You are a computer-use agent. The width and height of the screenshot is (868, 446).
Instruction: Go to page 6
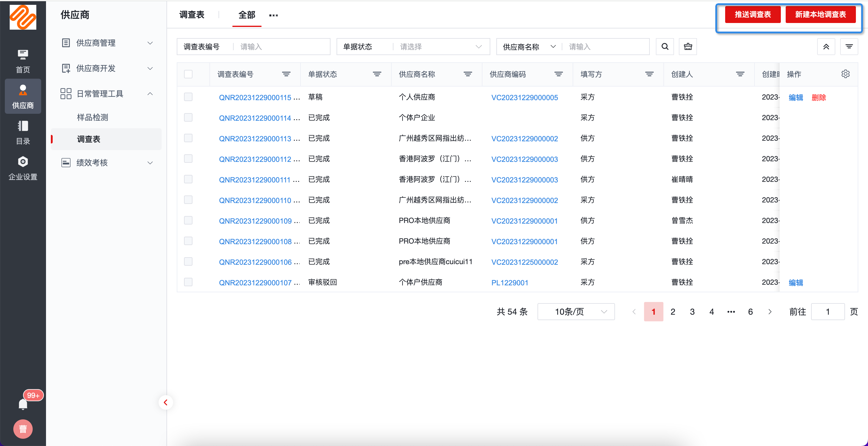point(750,312)
